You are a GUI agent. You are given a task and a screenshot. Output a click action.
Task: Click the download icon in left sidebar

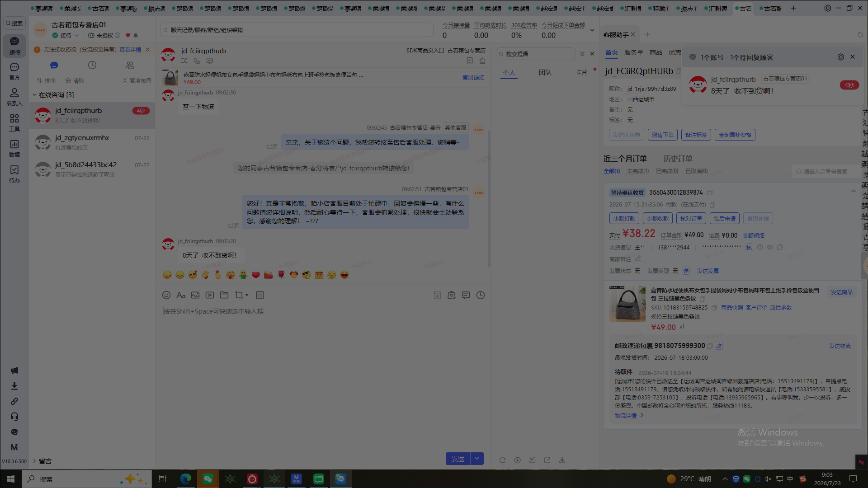14,386
